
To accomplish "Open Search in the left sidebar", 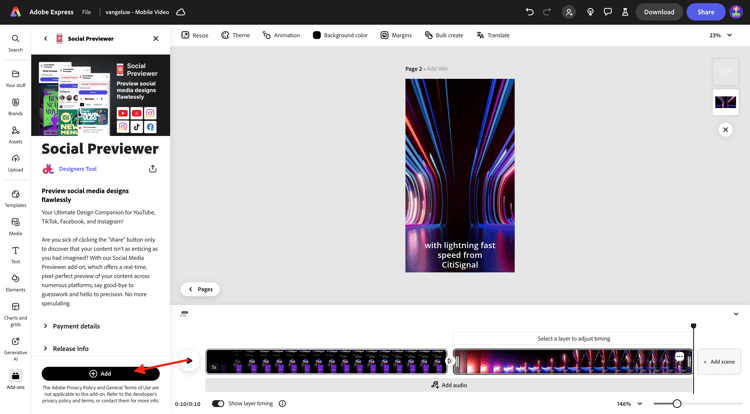I will 15,43.
